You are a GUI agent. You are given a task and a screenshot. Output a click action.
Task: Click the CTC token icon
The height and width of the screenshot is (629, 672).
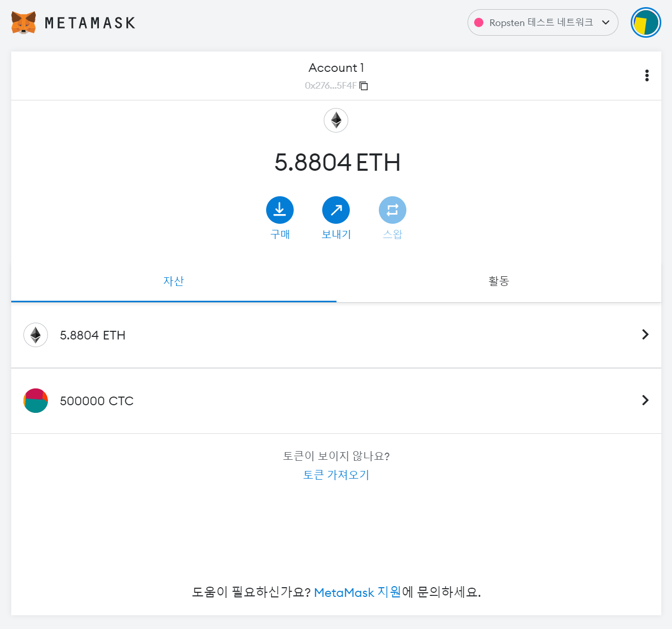click(x=36, y=401)
